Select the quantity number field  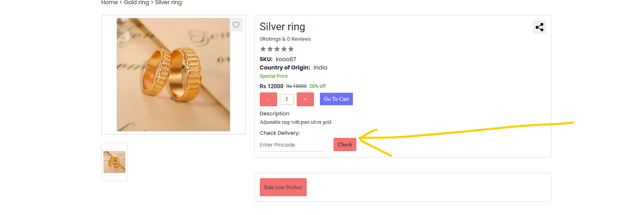(287, 99)
